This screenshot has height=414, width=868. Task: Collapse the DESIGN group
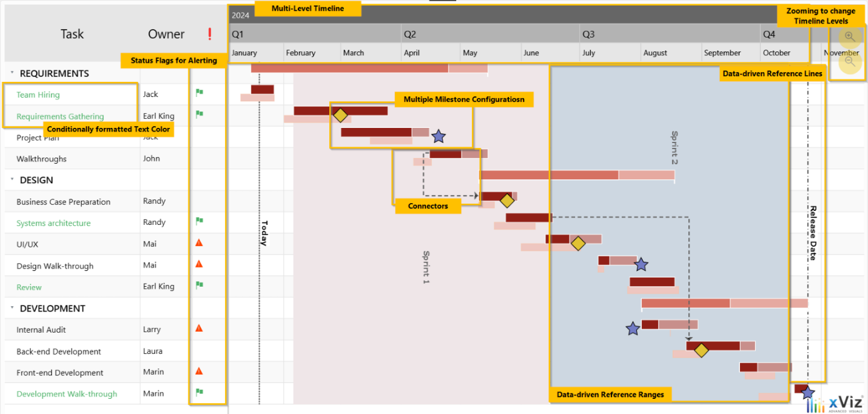[x=12, y=180]
